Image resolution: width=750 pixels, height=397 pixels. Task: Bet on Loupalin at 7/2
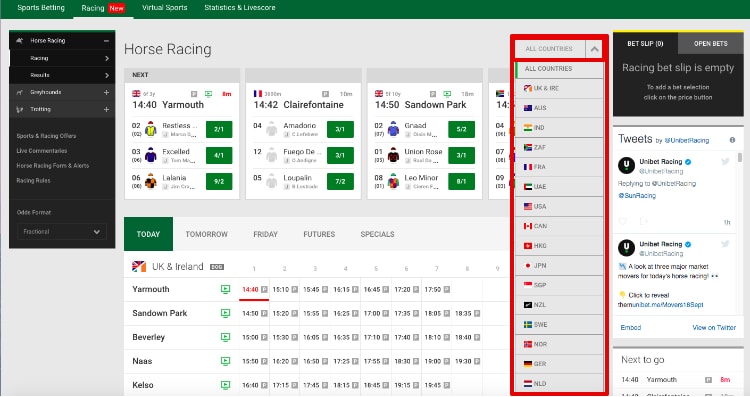click(x=340, y=182)
